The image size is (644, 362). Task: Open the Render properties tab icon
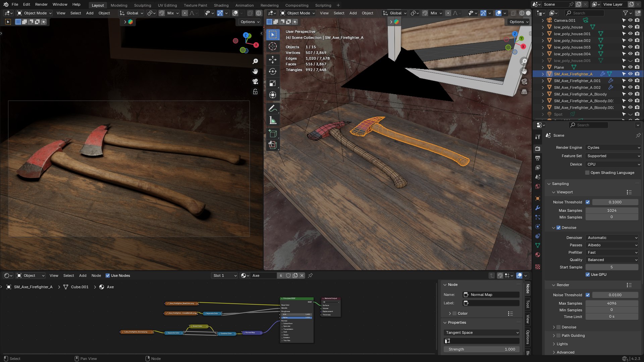(538, 148)
